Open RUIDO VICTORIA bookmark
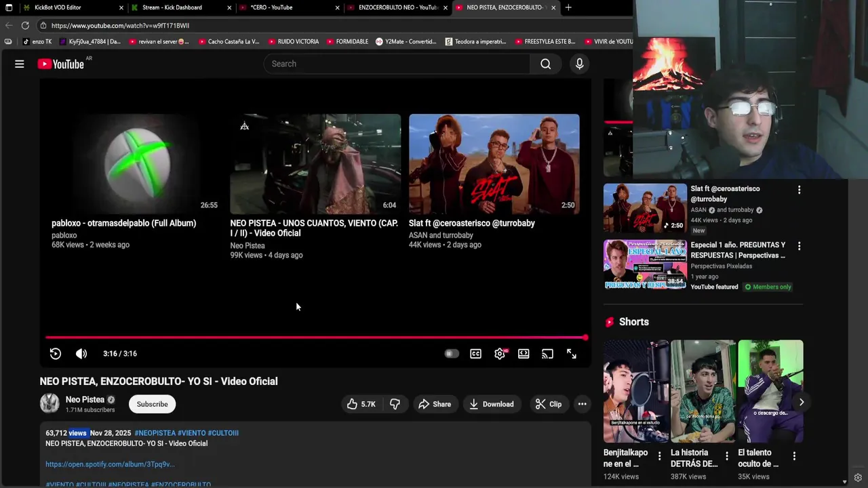Image resolution: width=868 pixels, height=488 pixels. 293,41
